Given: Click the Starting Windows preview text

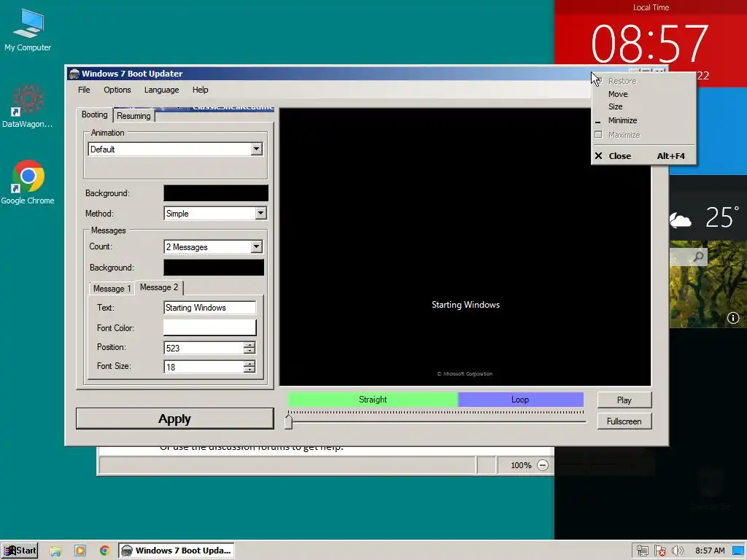Looking at the screenshot, I should 465,305.
